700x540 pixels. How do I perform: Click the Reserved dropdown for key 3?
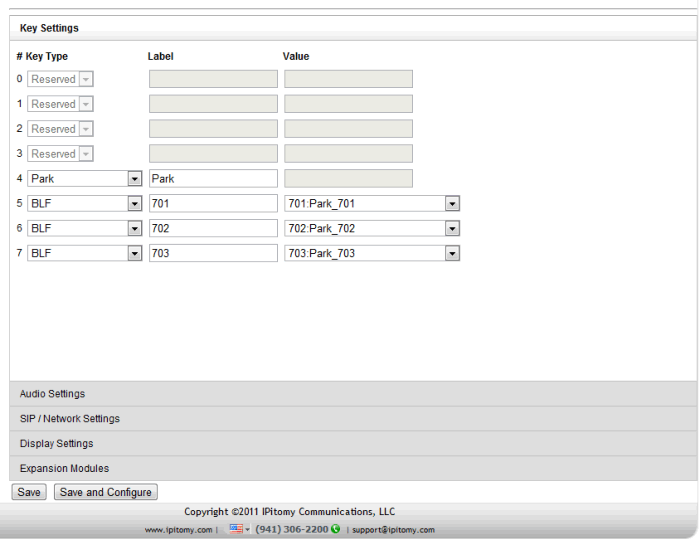coord(60,154)
